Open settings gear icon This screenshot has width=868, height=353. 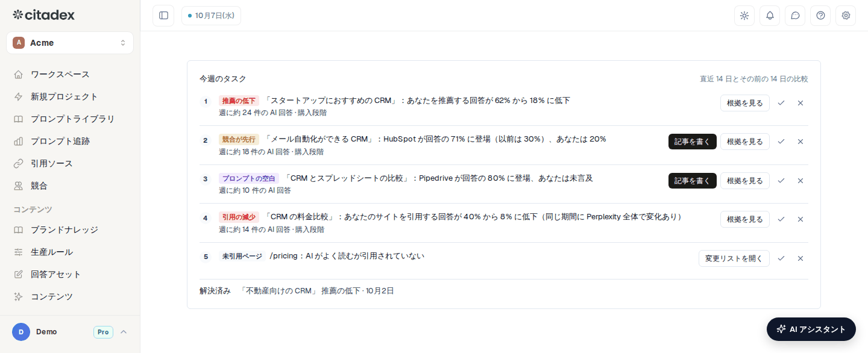coord(846,16)
